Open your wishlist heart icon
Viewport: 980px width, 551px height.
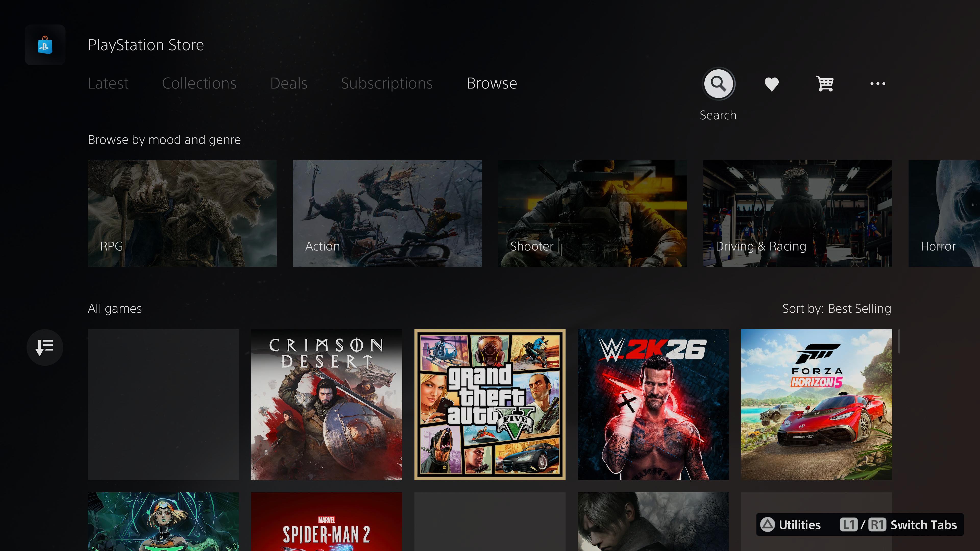coord(771,83)
